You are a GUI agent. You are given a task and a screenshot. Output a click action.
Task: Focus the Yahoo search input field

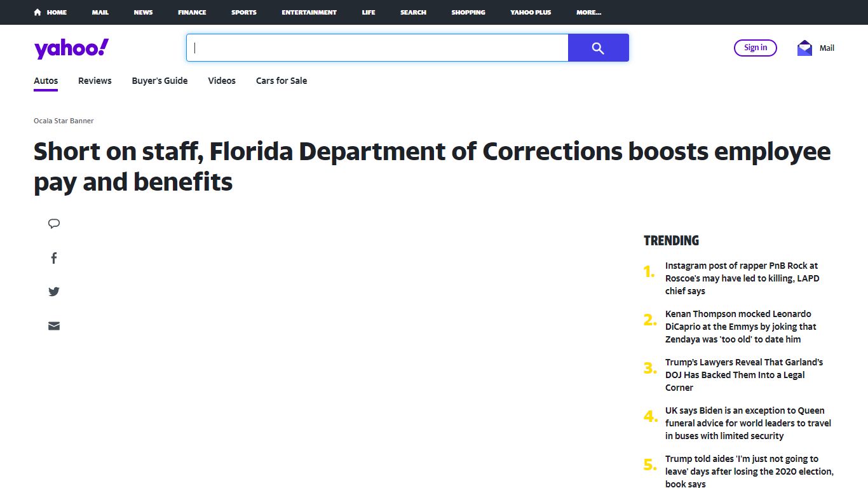[377, 48]
